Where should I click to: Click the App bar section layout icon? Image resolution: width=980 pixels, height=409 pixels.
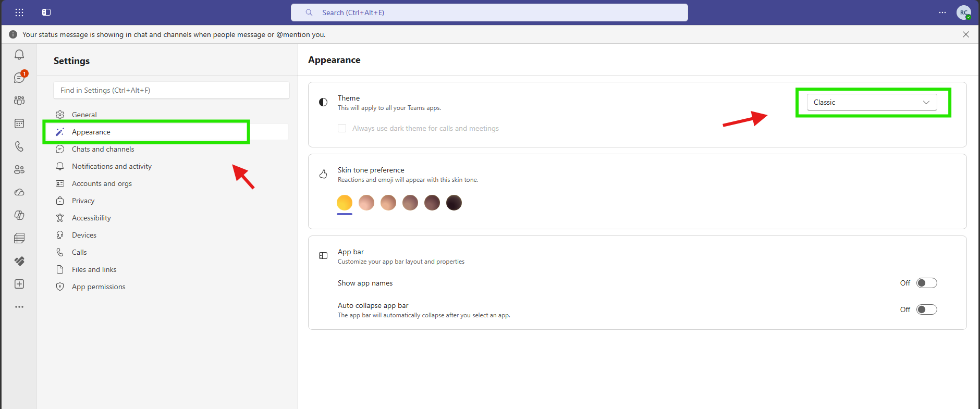323,256
